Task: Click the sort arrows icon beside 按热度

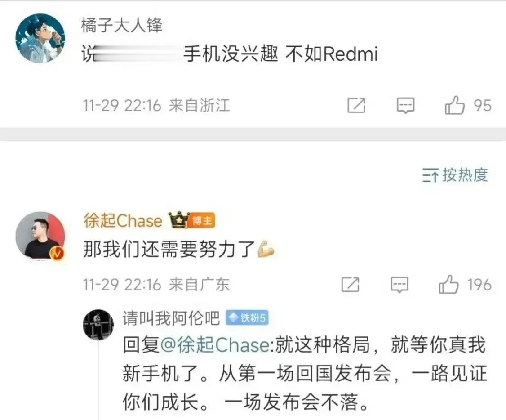Action: [430, 175]
